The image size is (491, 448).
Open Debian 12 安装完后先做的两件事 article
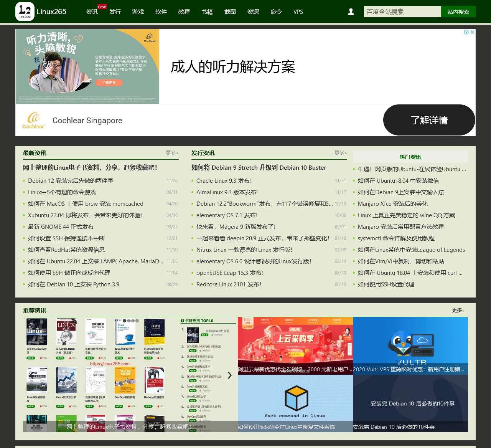71,181
